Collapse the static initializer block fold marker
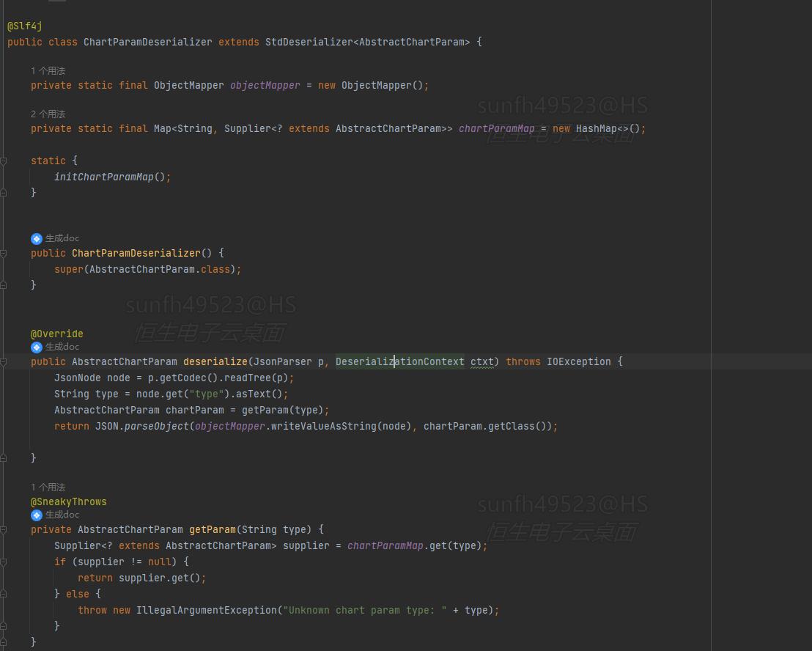 click(3, 161)
